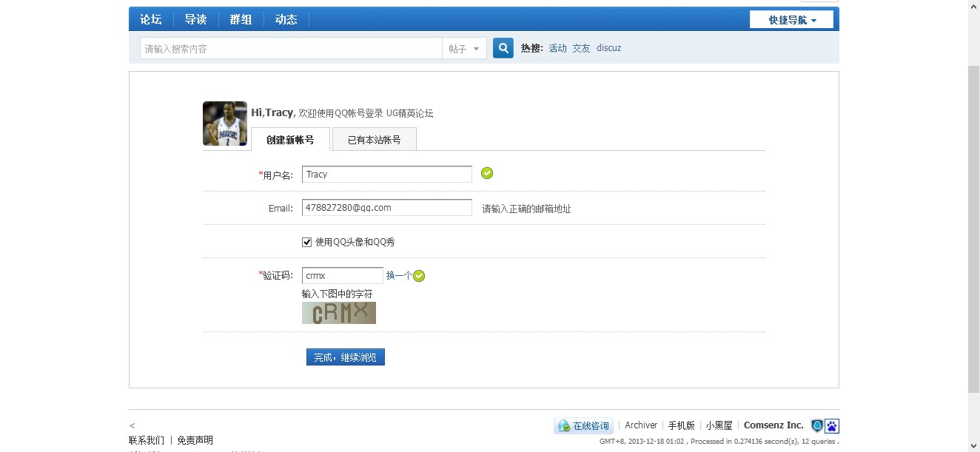Click the Baidu paw icon in footer
This screenshot has height=452, width=980.
coord(832,426)
